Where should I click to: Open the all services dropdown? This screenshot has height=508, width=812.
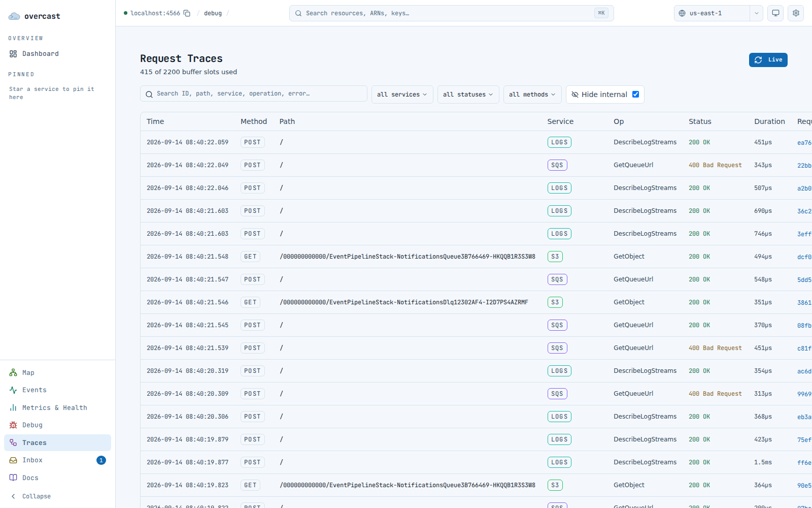point(402,94)
